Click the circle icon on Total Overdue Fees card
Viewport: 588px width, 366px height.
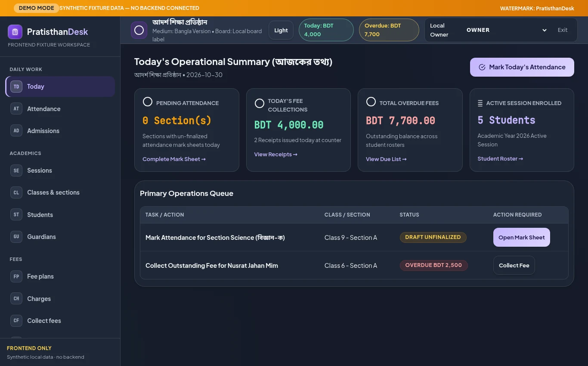(371, 102)
